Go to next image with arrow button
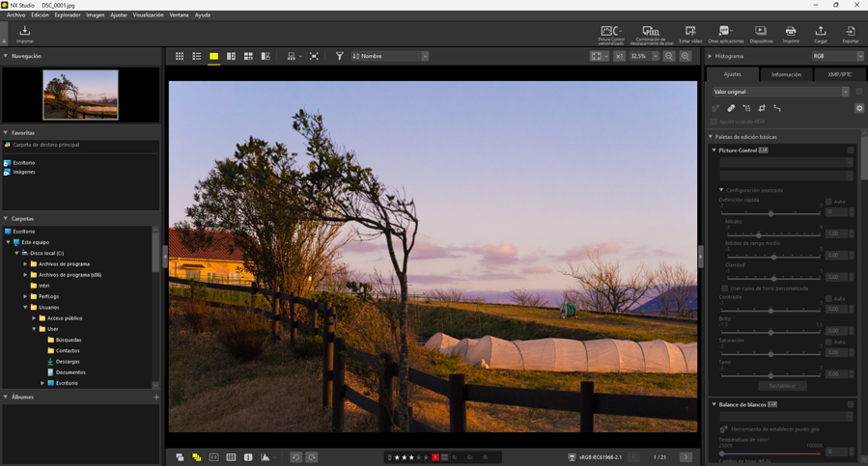 [x=686, y=457]
